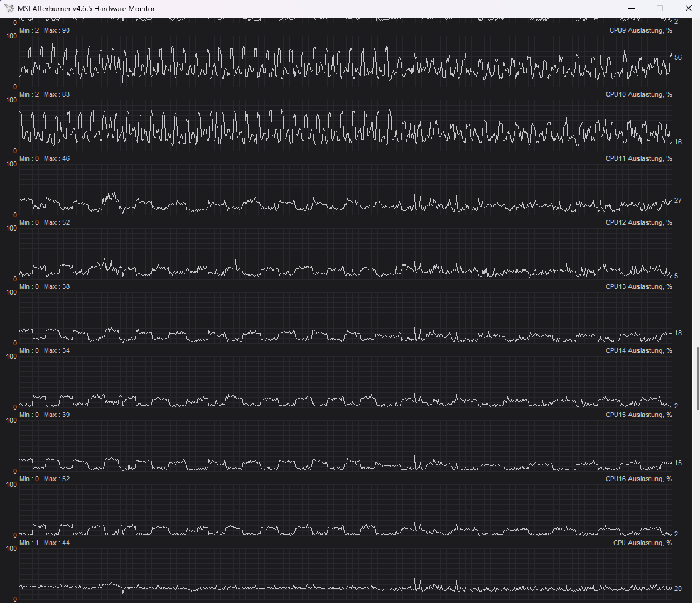Click the CPU10 Auslastung, % label
The width and height of the screenshot is (700, 603).
tap(639, 94)
